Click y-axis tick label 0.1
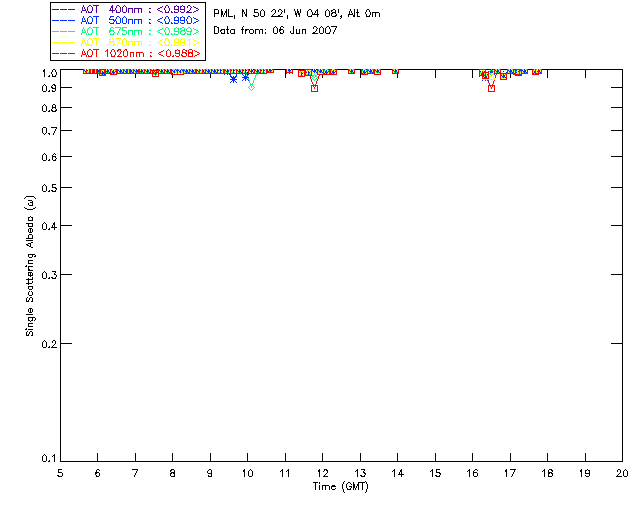Viewport: 640px width, 512px height. [49, 459]
